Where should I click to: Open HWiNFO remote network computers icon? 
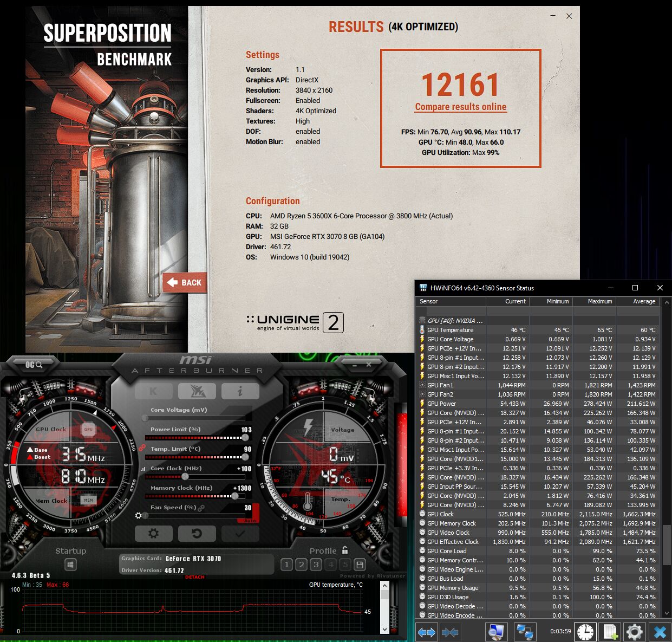(x=524, y=632)
